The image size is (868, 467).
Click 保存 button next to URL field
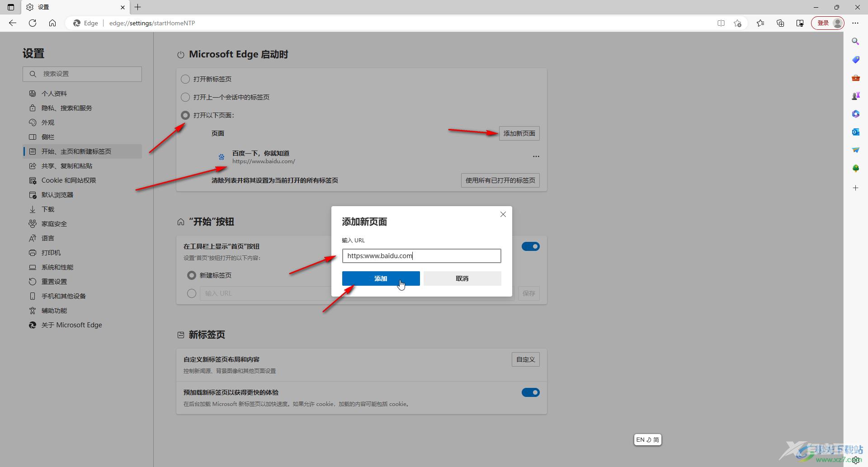[x=528, y=293]
